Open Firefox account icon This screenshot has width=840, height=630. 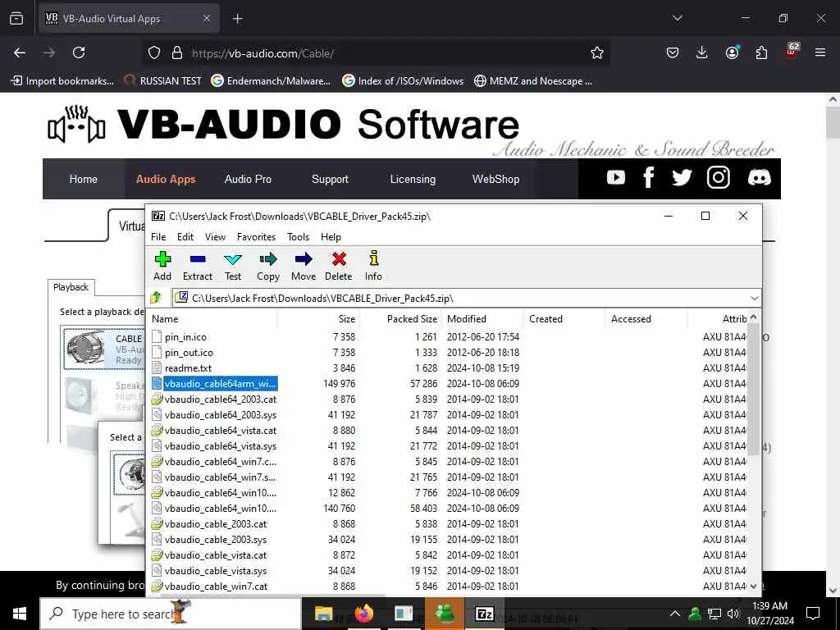(x=732, y=52)
